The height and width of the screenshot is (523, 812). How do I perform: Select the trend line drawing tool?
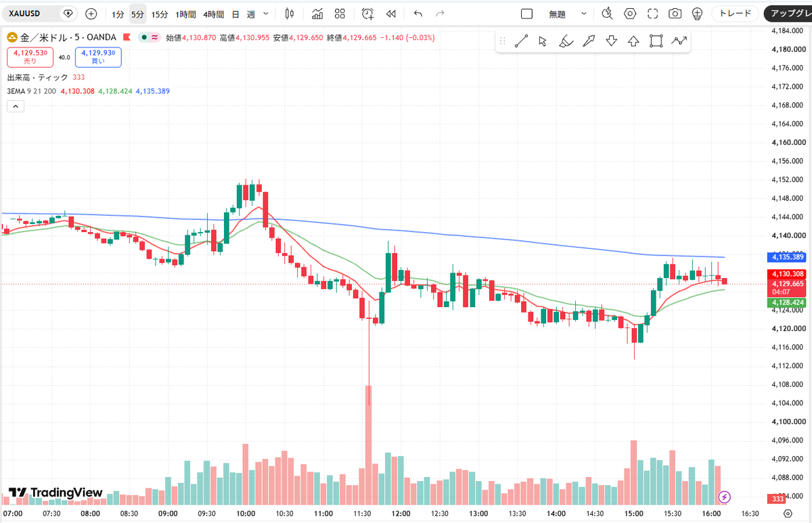(x=520, y=41)
